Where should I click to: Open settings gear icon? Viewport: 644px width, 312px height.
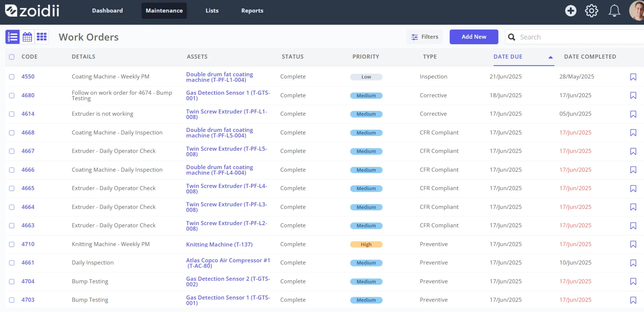592,11
